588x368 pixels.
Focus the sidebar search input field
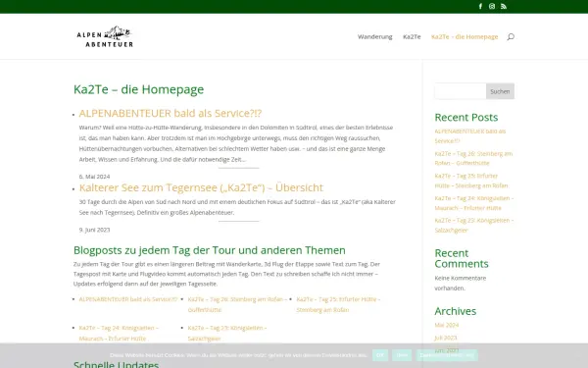pos(461,91)
